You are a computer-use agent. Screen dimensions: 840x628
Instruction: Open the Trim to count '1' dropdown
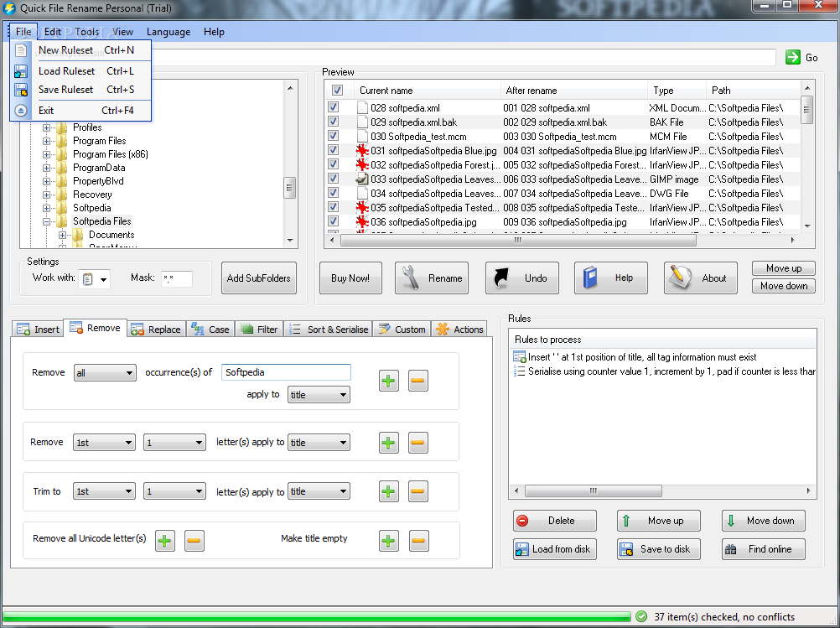click(174, 491)
